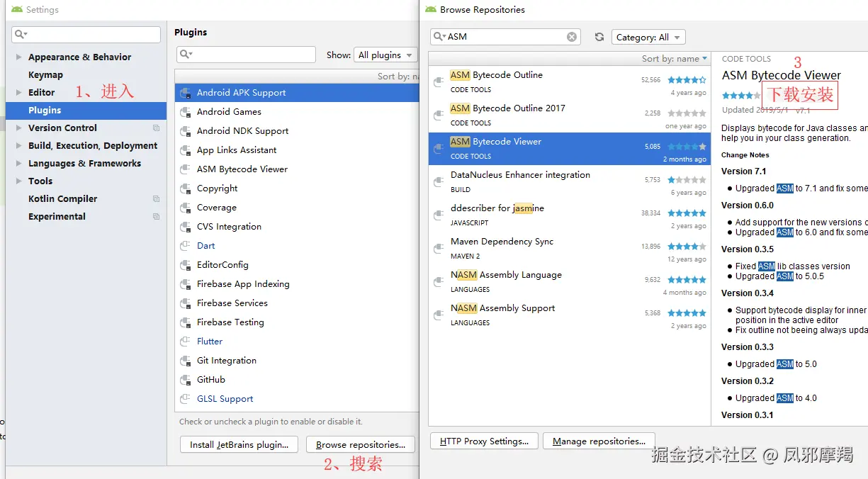868x479 pixels.
Task: Click the ASM Bytecode Outline 2017 repository icon
Action: tap(439, 115)
